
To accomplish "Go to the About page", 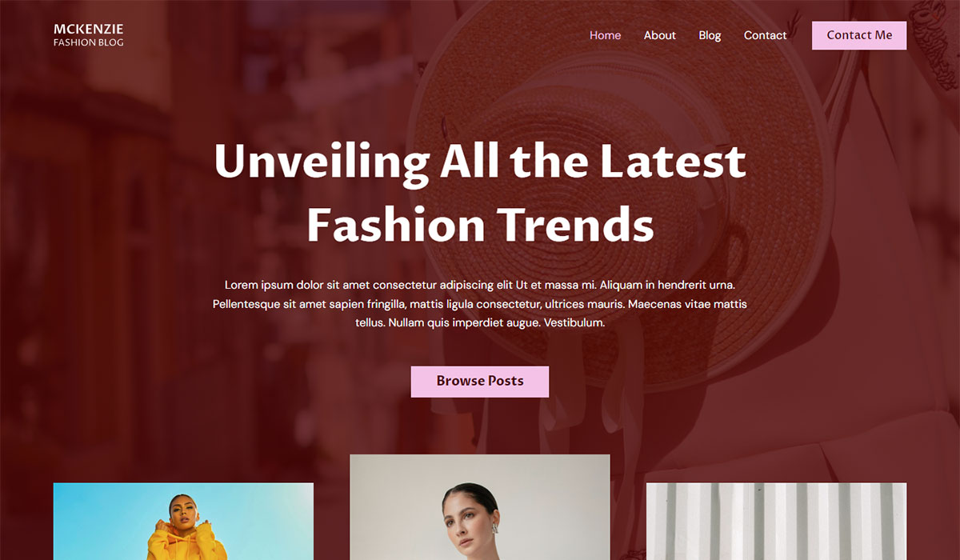I will point(660,35).
